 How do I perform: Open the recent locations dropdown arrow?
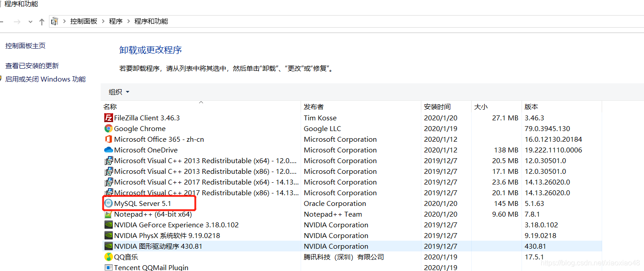point(30,22)
